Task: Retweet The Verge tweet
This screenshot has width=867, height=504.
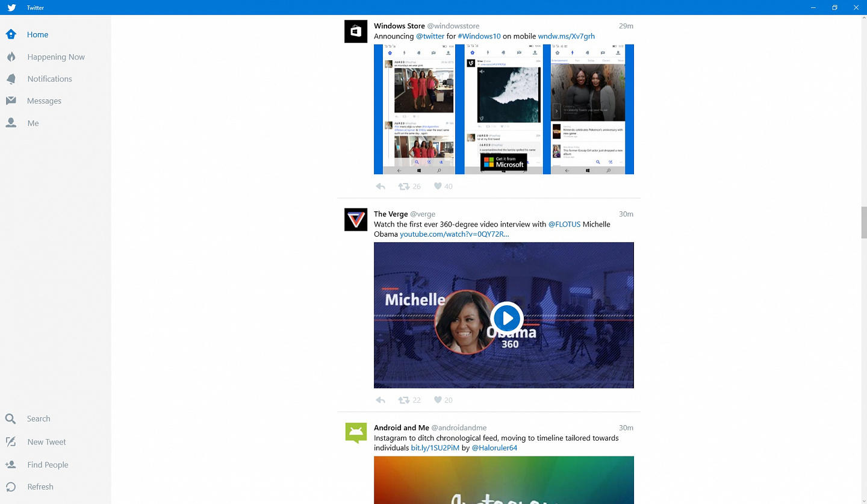Action: [404, 400]
